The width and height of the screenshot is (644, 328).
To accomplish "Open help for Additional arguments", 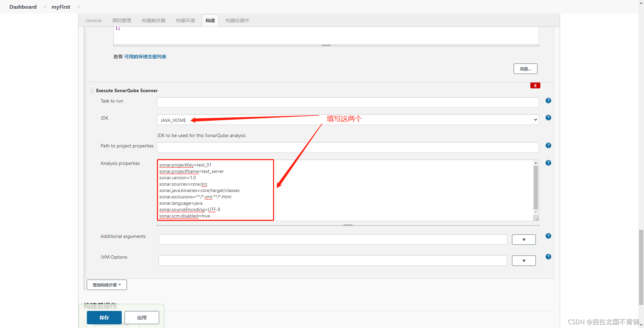I will click(x=548, y=236).
